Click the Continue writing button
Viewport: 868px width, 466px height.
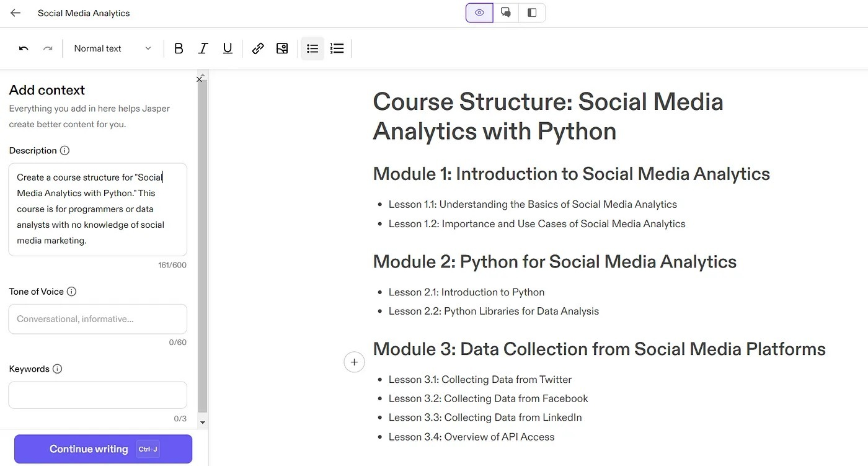point(103,449)
